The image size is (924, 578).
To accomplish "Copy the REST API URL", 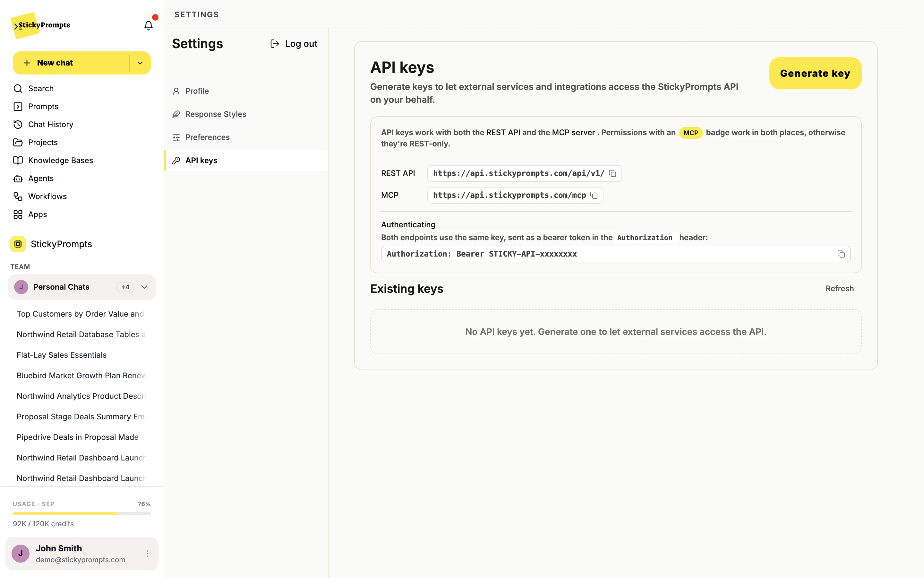I will click(x=612, y=173).
